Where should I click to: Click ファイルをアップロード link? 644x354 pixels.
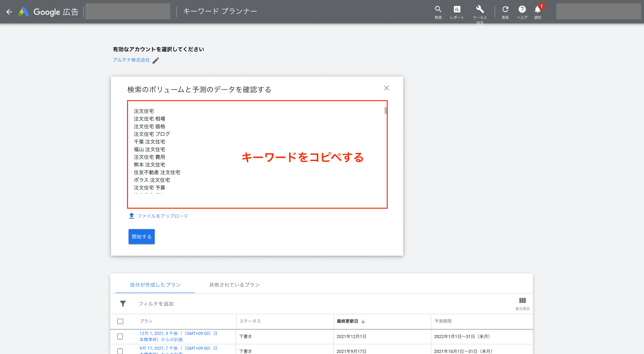click(x=163, y=216)
